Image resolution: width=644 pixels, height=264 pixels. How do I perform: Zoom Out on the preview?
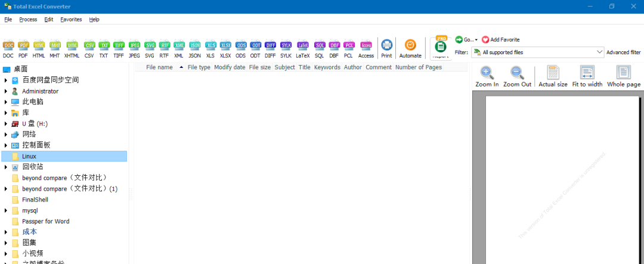pyautogui.click(x=518, y=76)
